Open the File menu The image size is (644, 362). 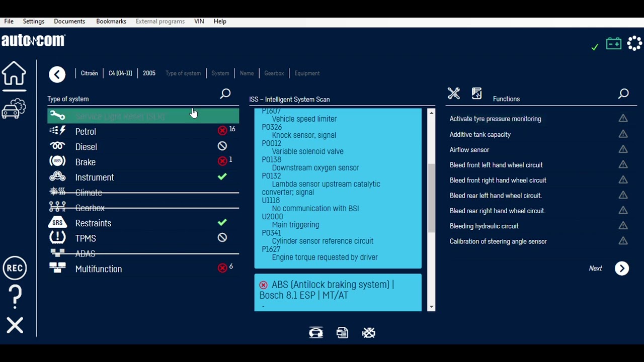(9, 22)
